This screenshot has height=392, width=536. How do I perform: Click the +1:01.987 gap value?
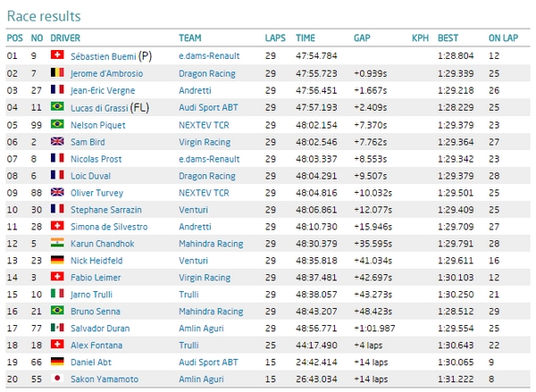[x=374, y=329]
